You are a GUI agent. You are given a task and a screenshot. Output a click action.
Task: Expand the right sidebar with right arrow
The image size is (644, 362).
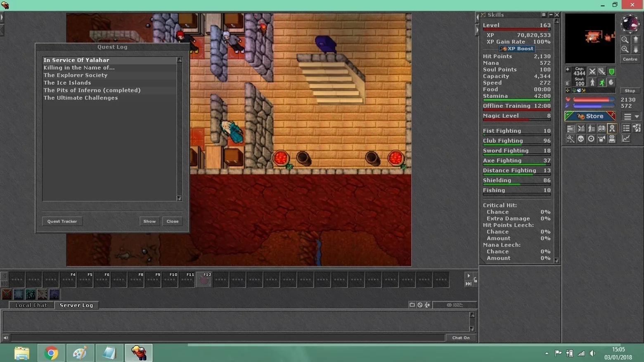pyautogui.click(x=477, y=30)
